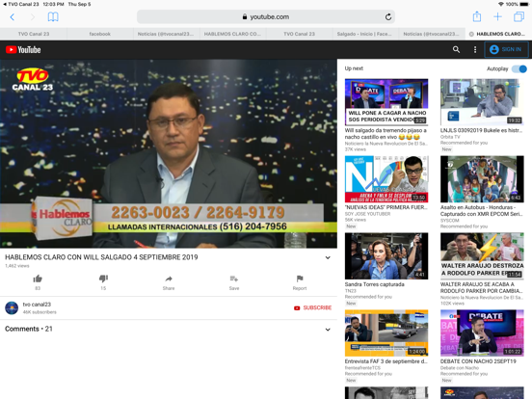
Task: Play the Hablemos Claro video
Action: [x=169, y=153]
